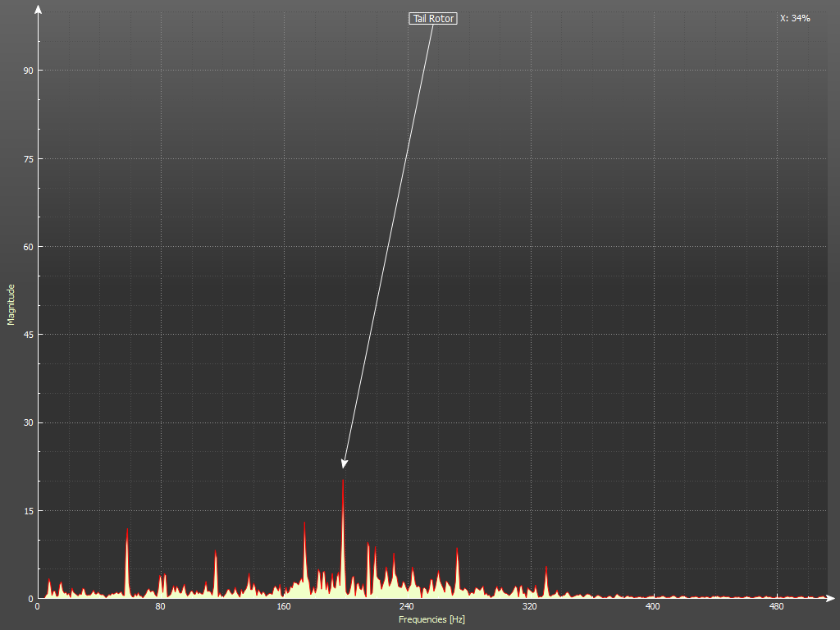Click the Magnitude axis title
This screenshot has width=840, height=630.
point(11,304)
